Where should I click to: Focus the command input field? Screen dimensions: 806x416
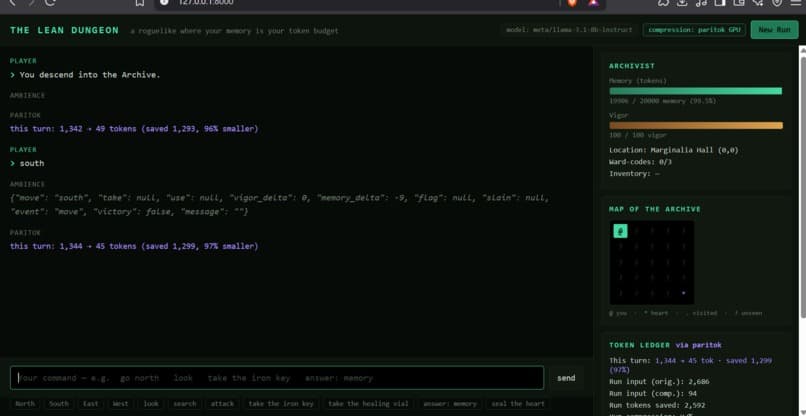click(277, 378)
